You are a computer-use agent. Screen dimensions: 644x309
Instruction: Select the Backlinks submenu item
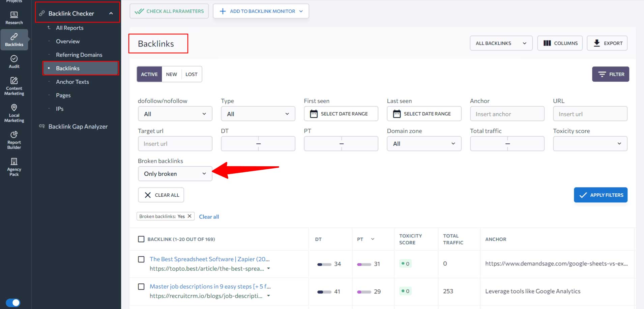coord(81,68)
